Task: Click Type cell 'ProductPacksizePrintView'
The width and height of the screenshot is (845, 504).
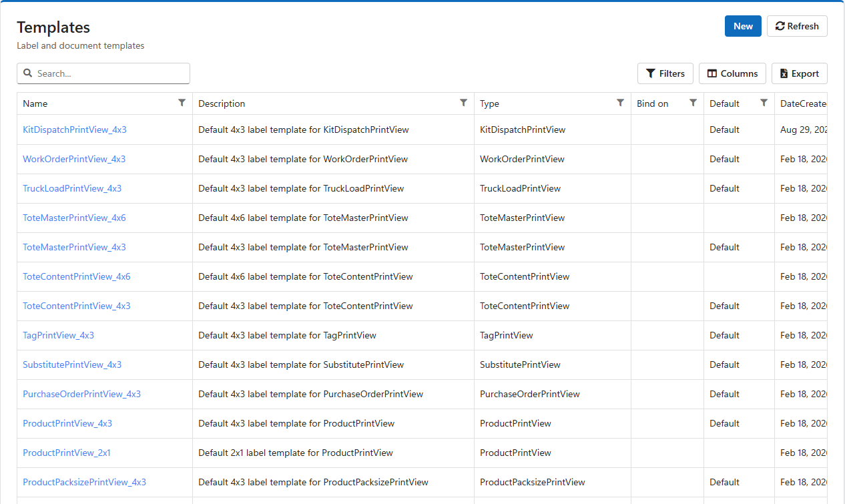Action: coord(533,482)
